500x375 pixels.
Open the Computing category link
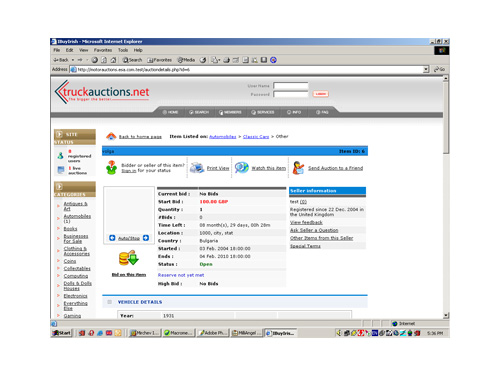(76, 276)
